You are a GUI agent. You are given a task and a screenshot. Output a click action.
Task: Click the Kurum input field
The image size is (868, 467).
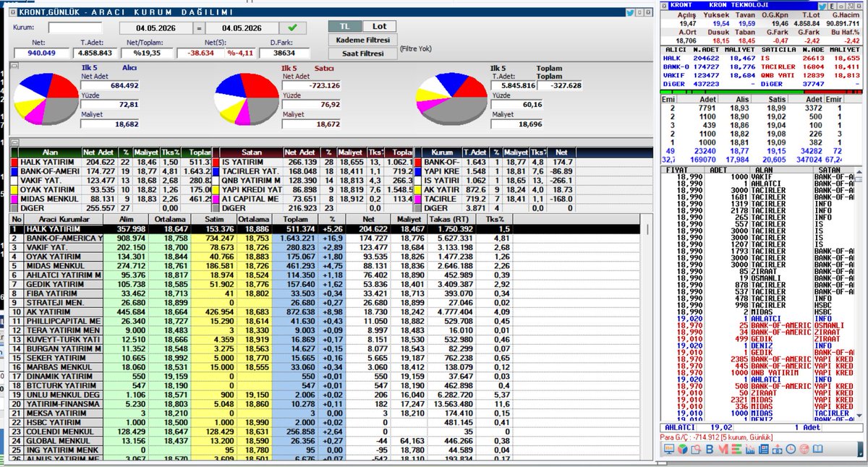coord(75,28)
